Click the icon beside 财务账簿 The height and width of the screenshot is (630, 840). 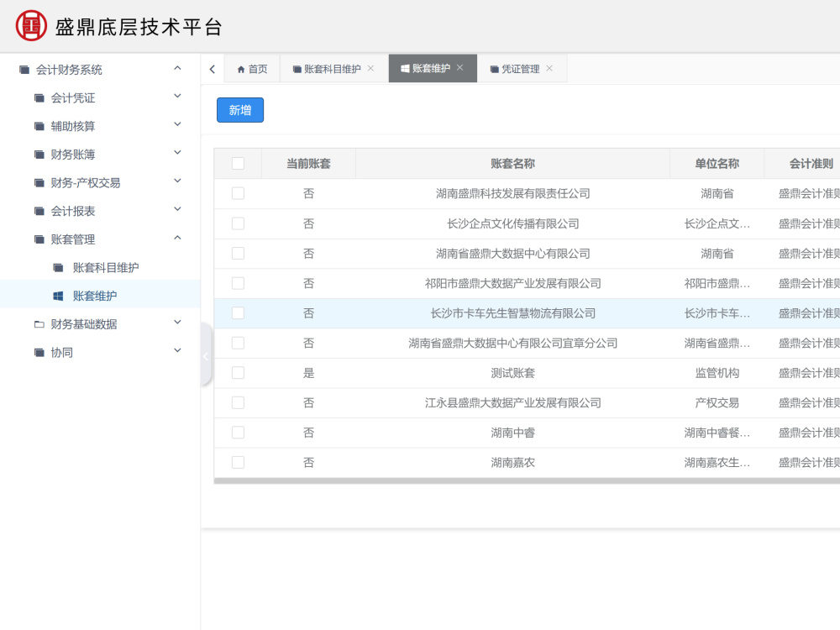(39, 155)
